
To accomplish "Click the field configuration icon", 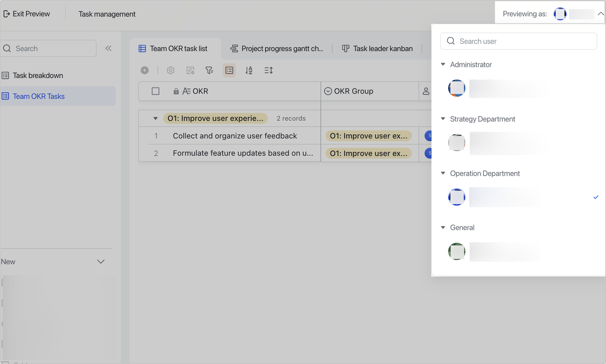I will pos(190,70).
